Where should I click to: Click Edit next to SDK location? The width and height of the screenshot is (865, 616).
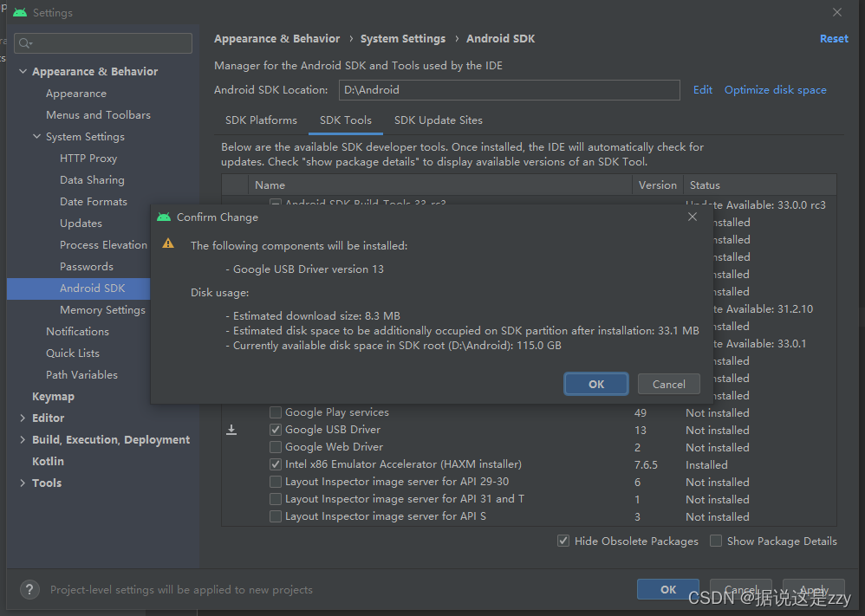702,90
